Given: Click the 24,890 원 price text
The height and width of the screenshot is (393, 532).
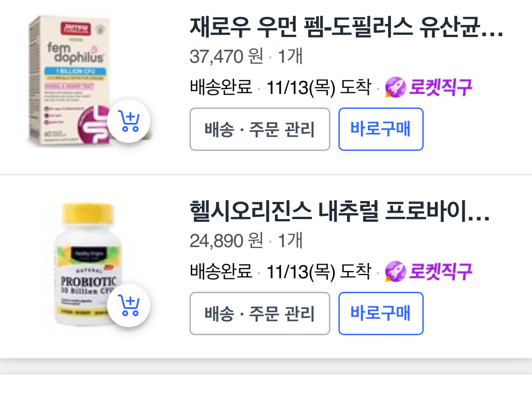Looking at the screenshot, I should pyautogui.click(x=226, y=241).
